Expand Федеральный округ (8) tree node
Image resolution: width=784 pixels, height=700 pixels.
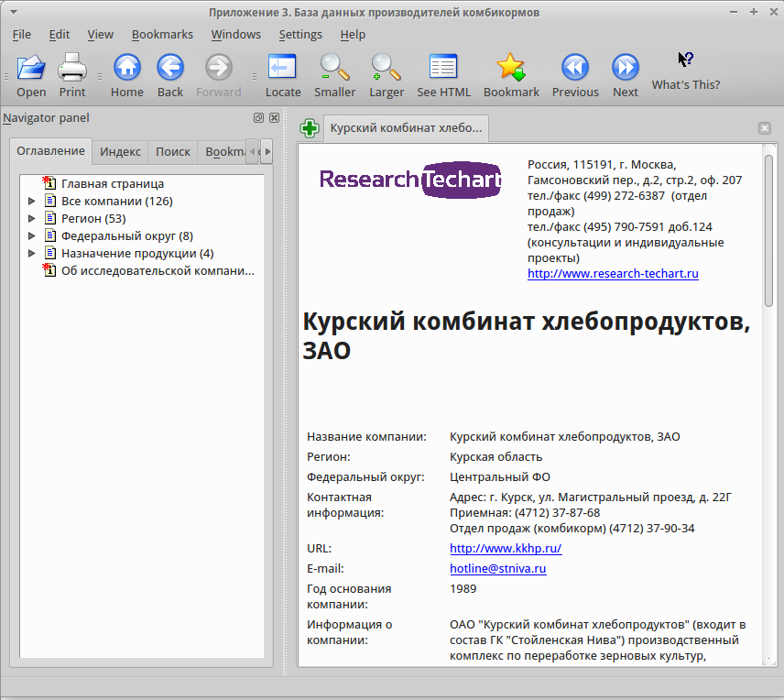pyautogui.click(x=31, y=236)
